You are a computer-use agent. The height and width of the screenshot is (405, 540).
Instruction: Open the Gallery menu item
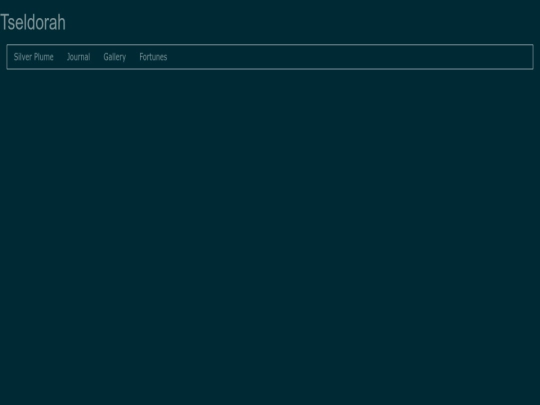(x=115, y=57)
